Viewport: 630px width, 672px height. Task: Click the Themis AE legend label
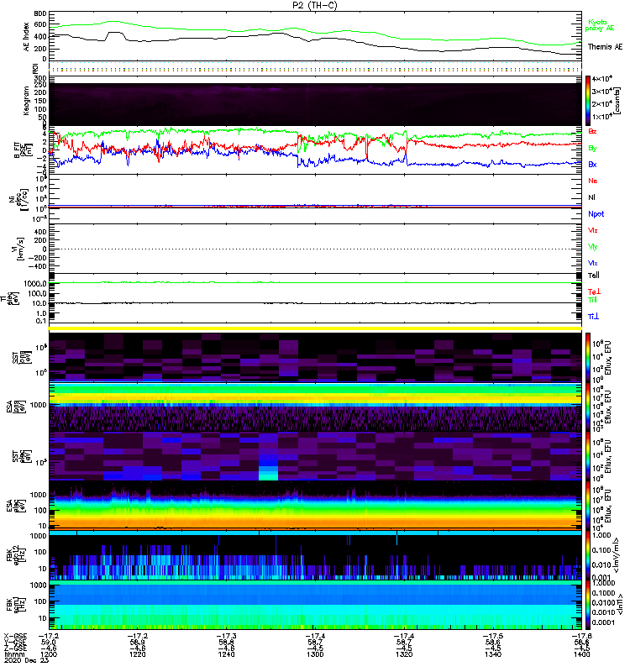(x=605, y=47)
